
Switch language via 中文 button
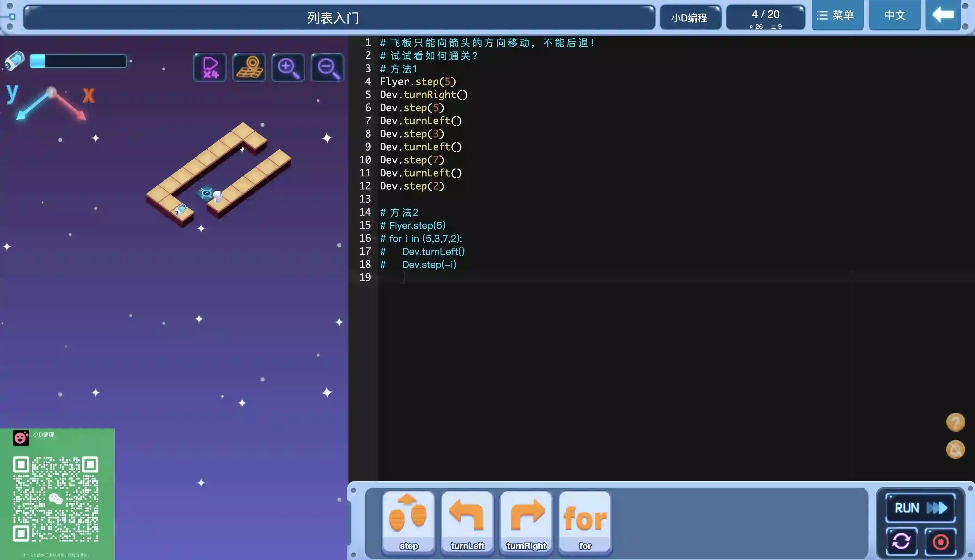coord(894,15)
